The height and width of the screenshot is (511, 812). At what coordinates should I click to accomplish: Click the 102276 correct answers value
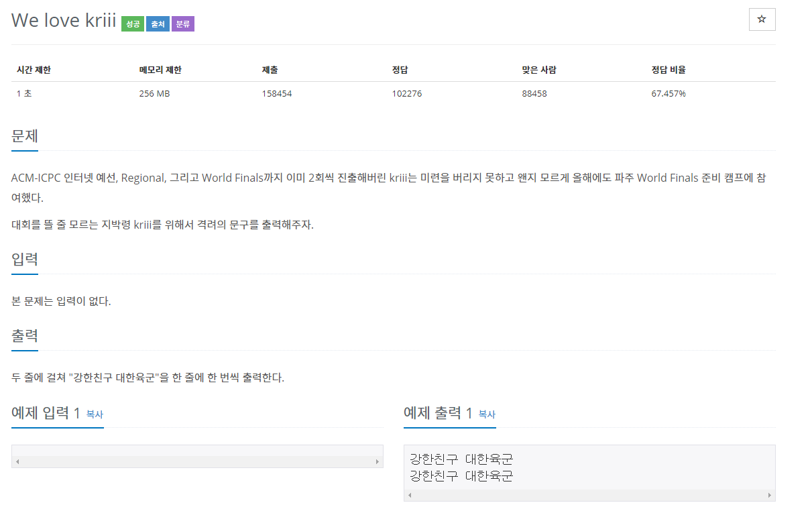(x=407, y=94)
